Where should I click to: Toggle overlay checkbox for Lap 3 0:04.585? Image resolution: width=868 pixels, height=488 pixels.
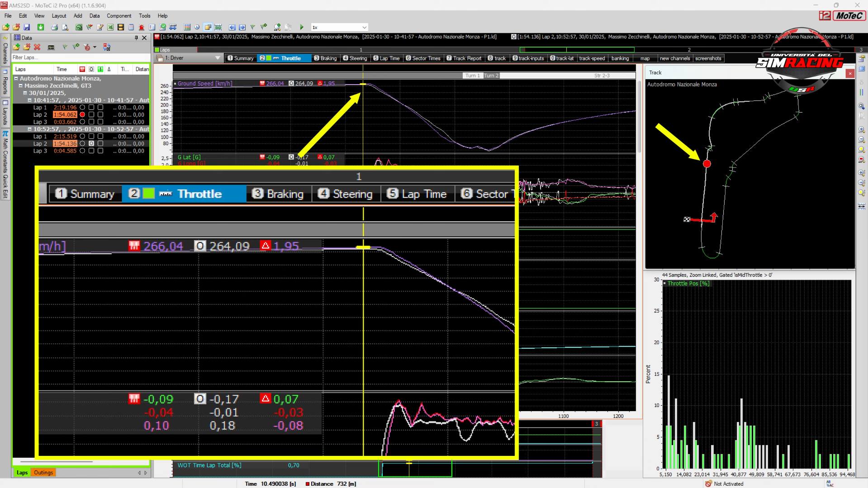(x=91, y=151)
